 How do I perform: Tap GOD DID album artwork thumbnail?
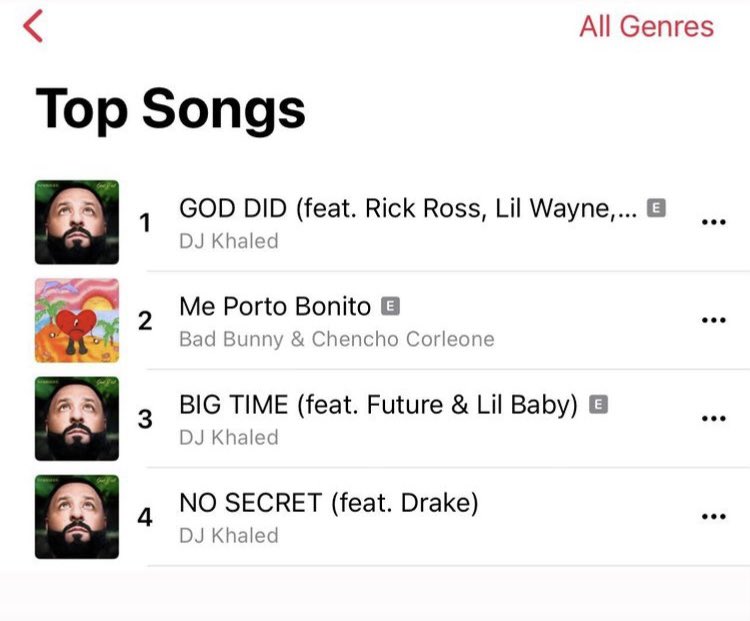tap(77, 222)
